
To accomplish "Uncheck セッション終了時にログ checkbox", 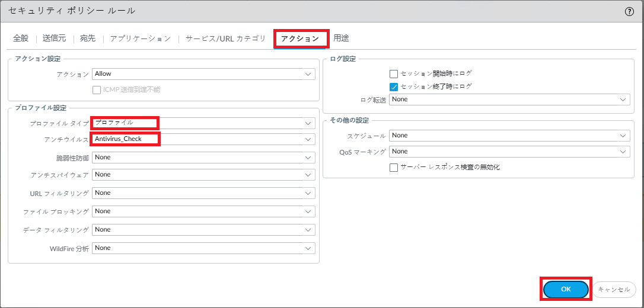I will (393, 86).
